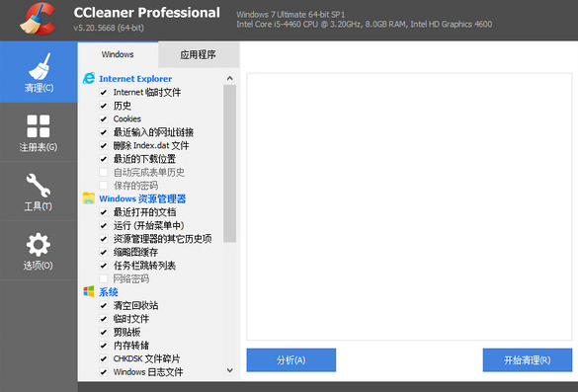The image size is (578, 392).
Task: Toggle CHKDSK 文件碎片 checkbox
Action: tap(104, 358)
